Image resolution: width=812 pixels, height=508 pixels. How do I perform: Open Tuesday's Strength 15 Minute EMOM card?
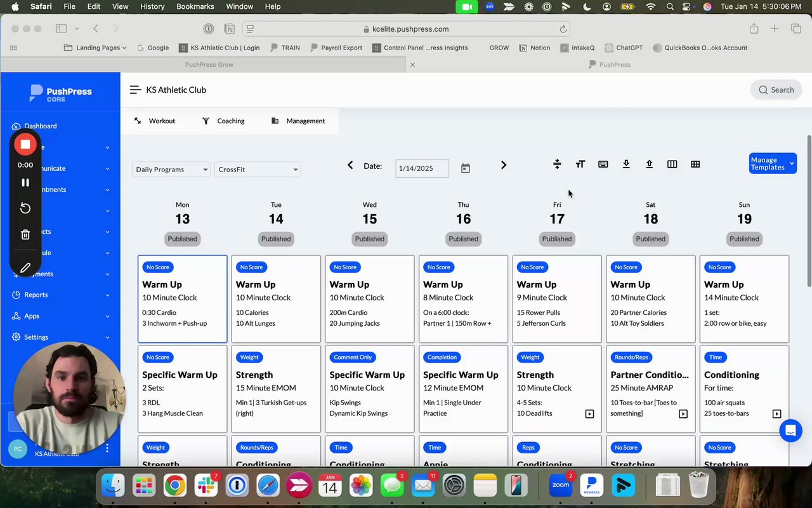tap(276, 389)
